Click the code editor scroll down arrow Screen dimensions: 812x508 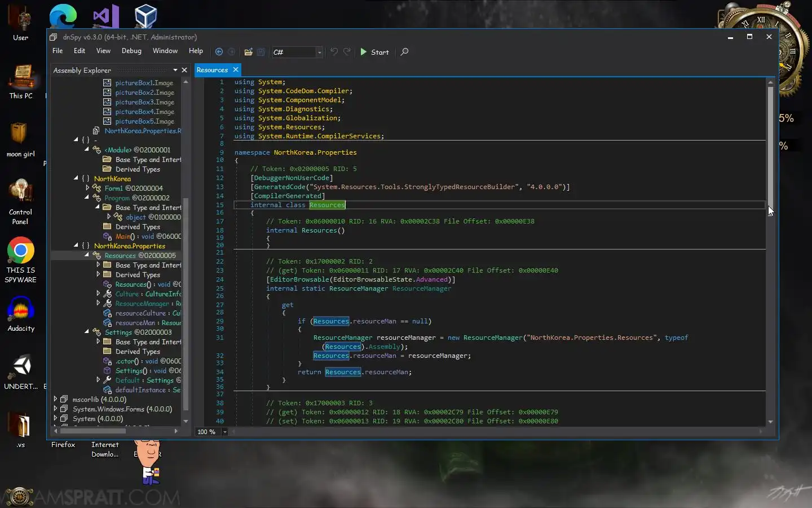770,422
